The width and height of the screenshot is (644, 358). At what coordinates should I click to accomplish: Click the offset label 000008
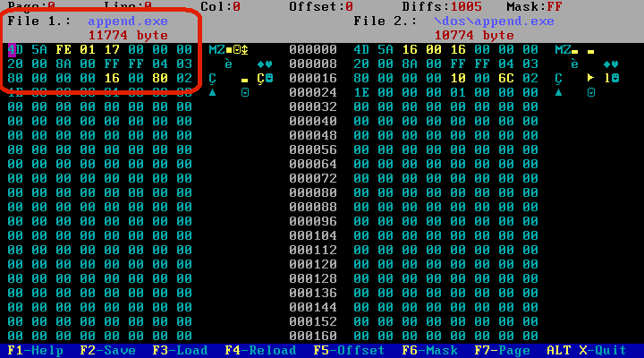click(x=313, y=64)
